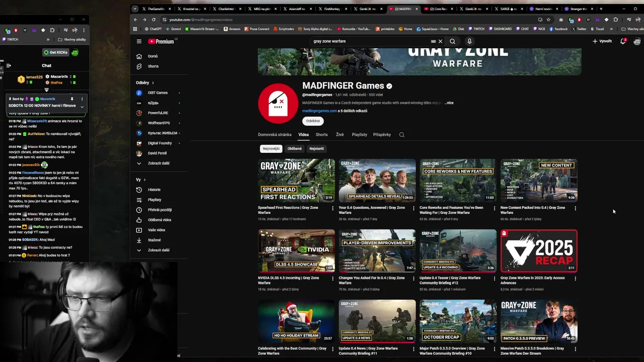Click browser back arrow
This screenshot has height=362, width=644.
click(135, 20)
